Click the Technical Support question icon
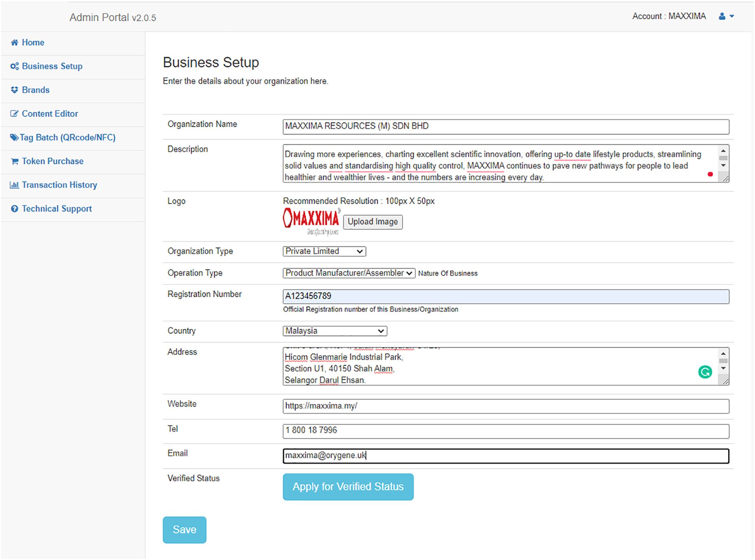This screenshot has height=560, width=755. [x=14, y=209]
